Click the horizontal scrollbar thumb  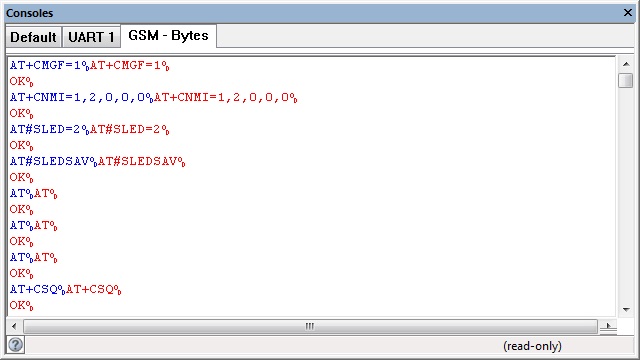(x=310, y=326)
